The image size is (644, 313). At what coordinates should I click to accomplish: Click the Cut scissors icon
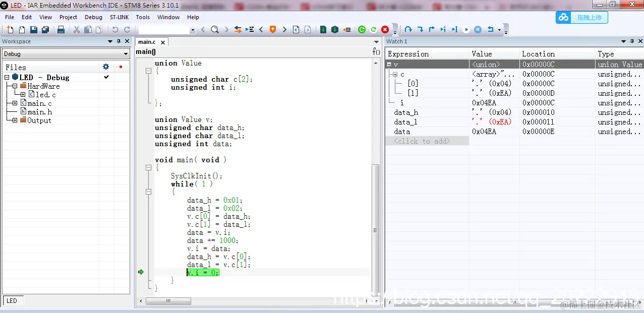[77, 30]
